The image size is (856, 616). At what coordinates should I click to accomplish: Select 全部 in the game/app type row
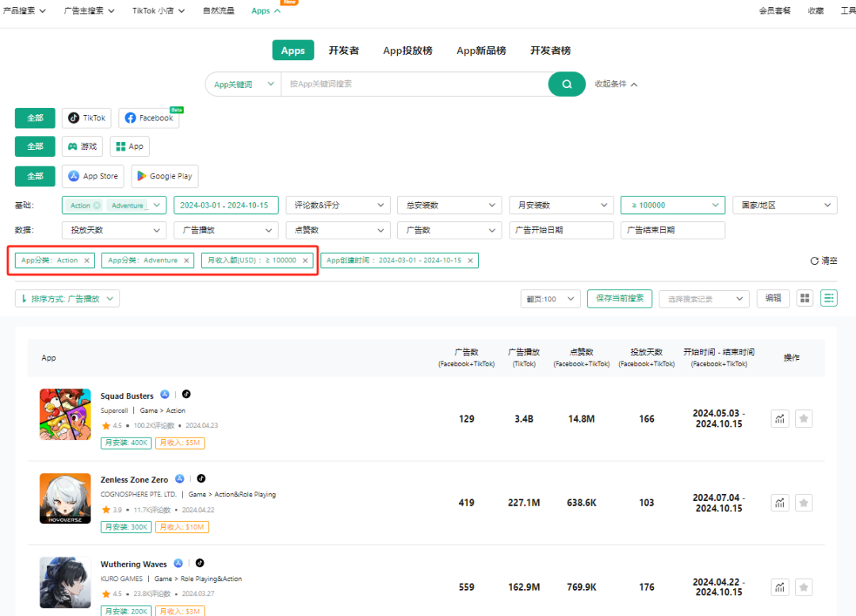click(x=35, y=147)
